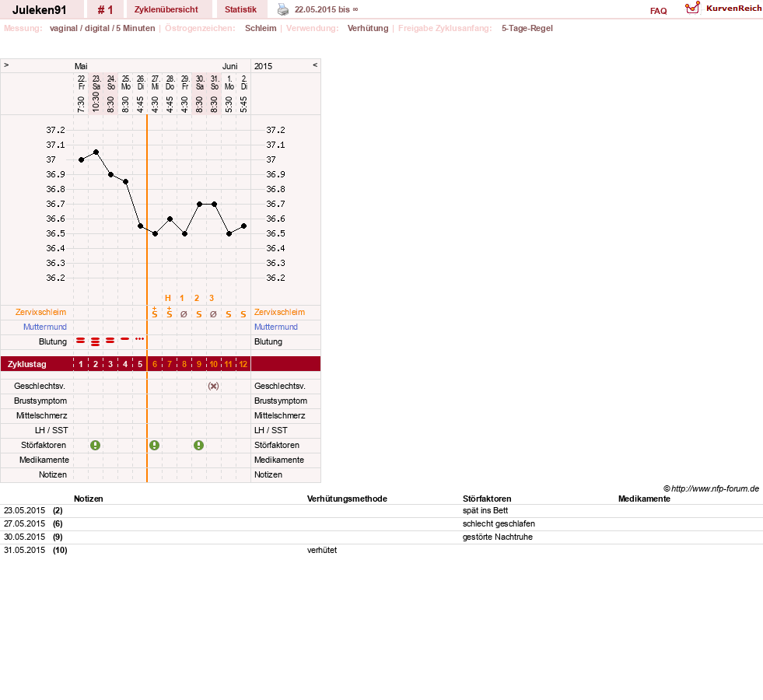763x700 pixels.
Task: Click the ø mucus symbol on day 10
Action: pos(213,314)
